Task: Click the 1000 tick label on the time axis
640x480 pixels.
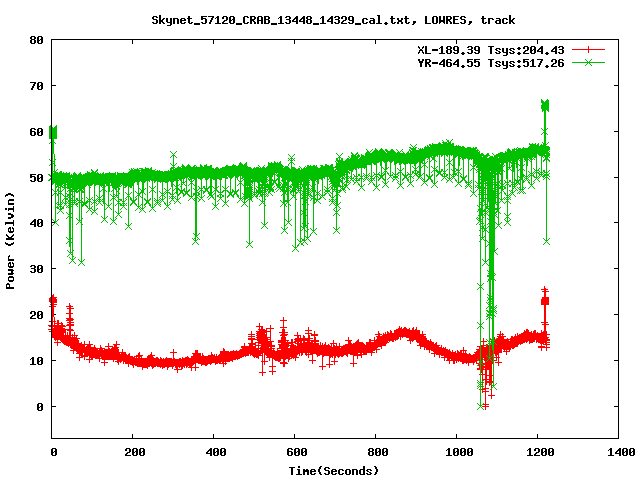Action: coord(458,452)
